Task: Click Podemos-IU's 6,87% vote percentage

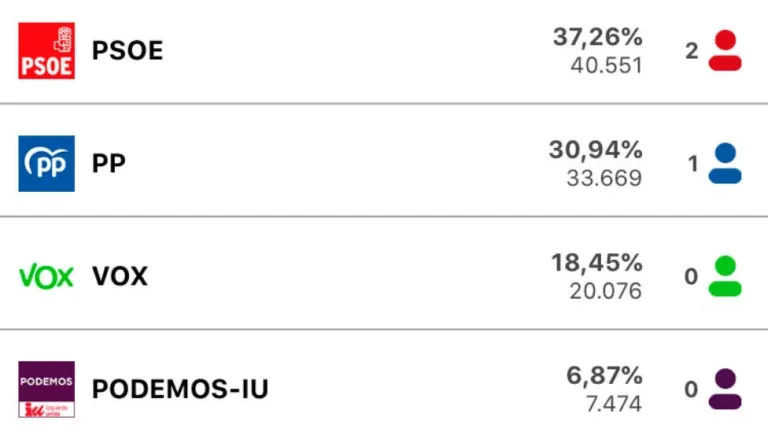Action: click(604, 376)
